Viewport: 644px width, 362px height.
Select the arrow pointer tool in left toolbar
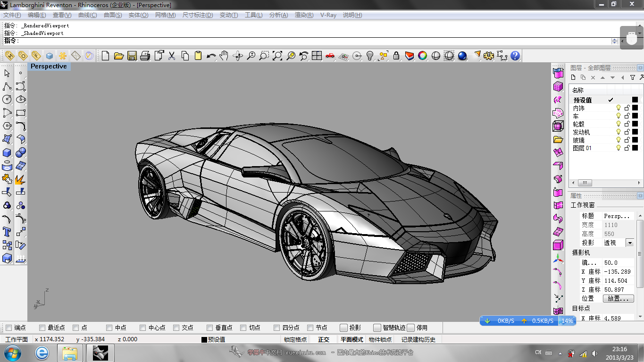(x=7, y=73)
